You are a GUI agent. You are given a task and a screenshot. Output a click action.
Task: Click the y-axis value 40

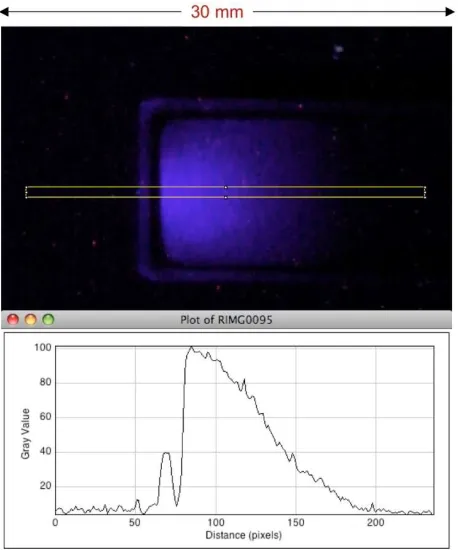[x=45, y=451]
